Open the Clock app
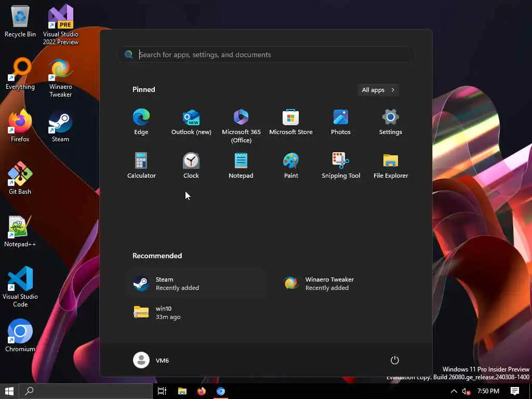This screenshot has height=399, width=532. pos(191,166)
